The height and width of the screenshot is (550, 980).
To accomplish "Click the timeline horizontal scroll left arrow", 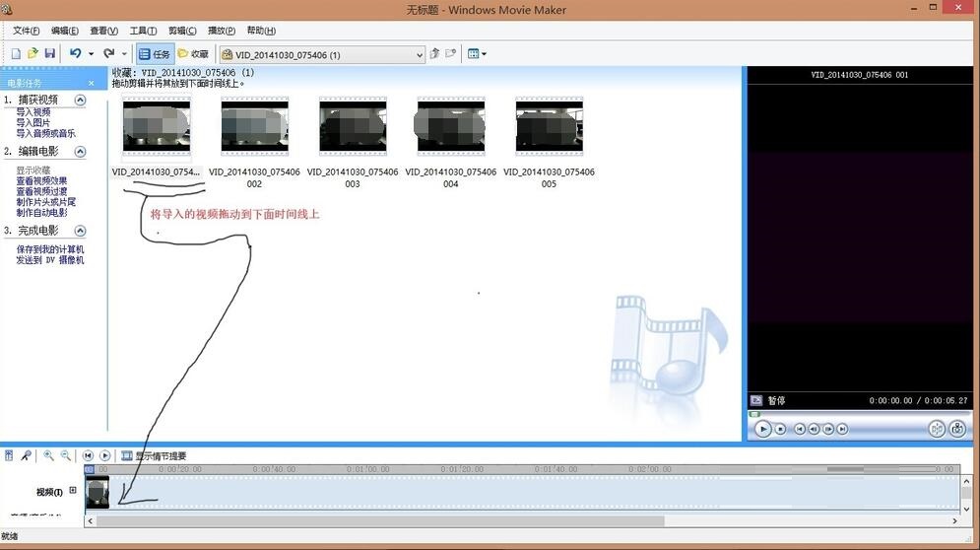I will (91, 520).
